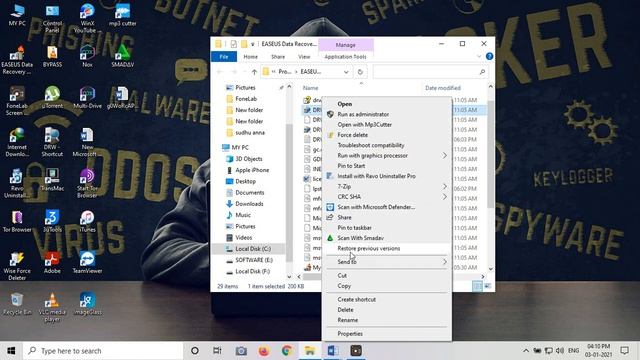This screenshot has width=640, height=360.
Task: Open the FoneLab Screen desktop shortcut
Action: click(17, 101)
